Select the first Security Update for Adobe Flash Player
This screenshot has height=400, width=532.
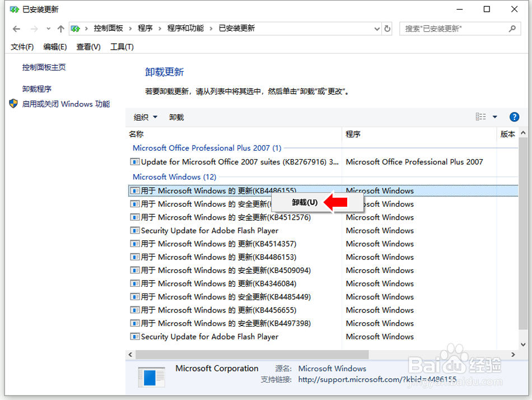point(323,231)
